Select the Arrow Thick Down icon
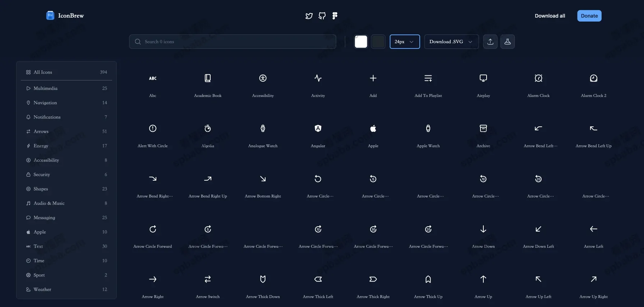Image resolution: width=644 pixels, height=307 pixels. coord(263,279)
